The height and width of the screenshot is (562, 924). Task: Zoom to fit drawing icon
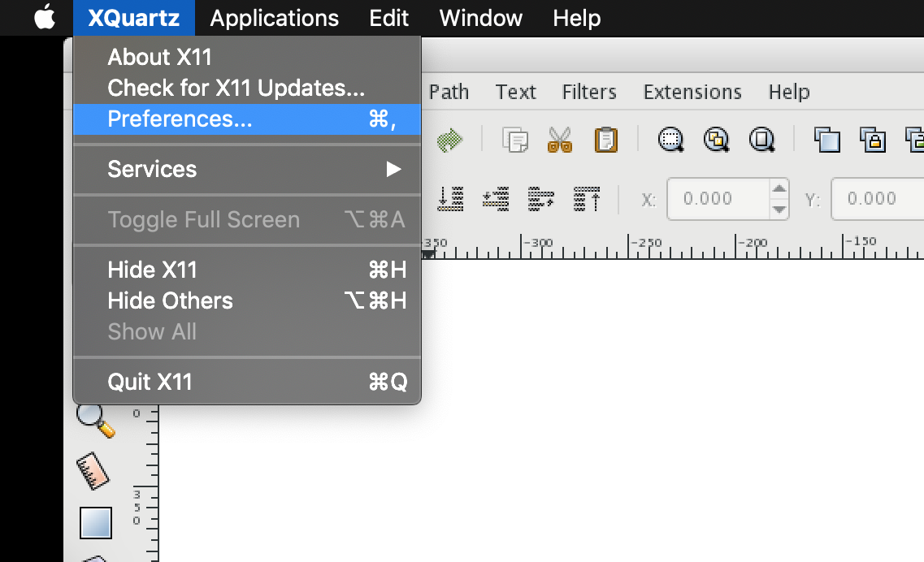[716, 140]
